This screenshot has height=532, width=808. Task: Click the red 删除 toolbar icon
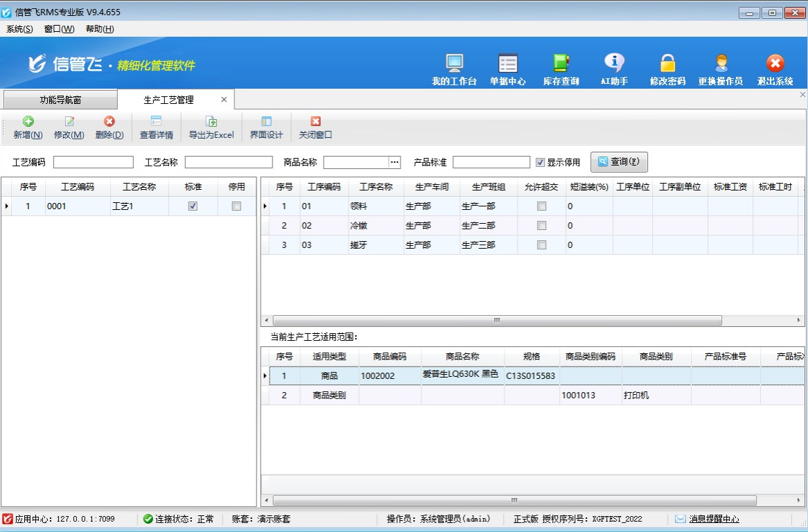[109, 122]
